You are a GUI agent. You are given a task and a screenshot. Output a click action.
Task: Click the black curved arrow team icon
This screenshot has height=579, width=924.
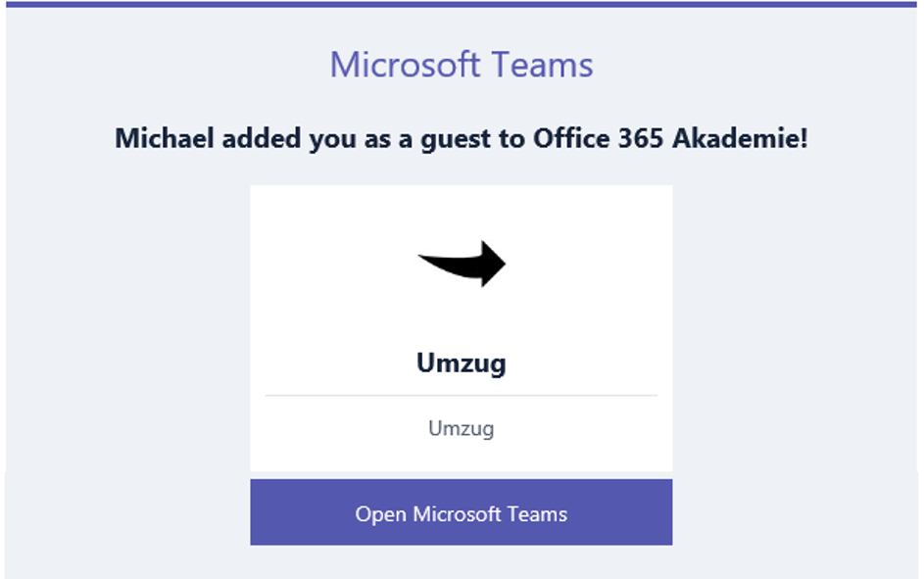(462, 264)
